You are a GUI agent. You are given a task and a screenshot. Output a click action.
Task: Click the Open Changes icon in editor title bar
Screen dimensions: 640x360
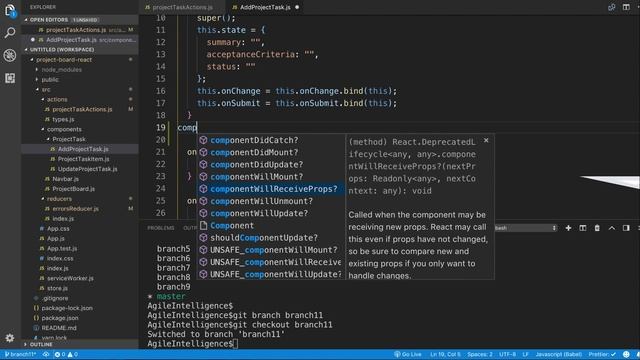point(611,7)
